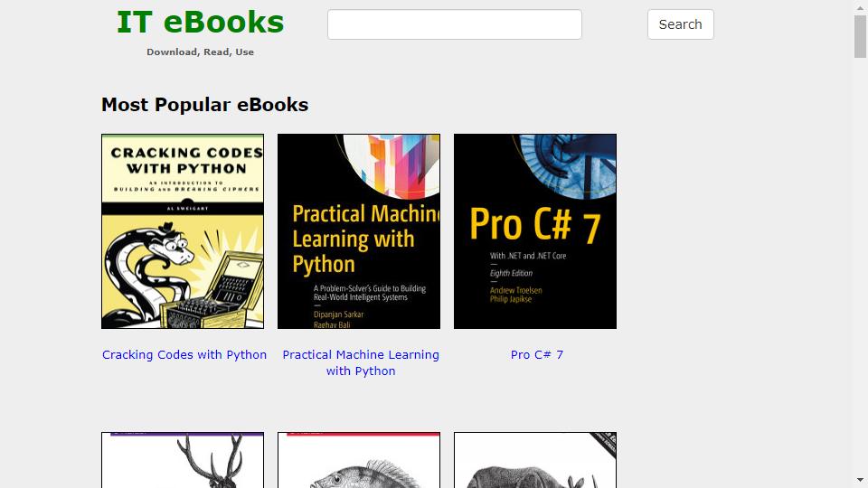The width and height of the screenshot is (868, 488).
Task: Follow the Cracking Codes with Python link
Action: 184,354
